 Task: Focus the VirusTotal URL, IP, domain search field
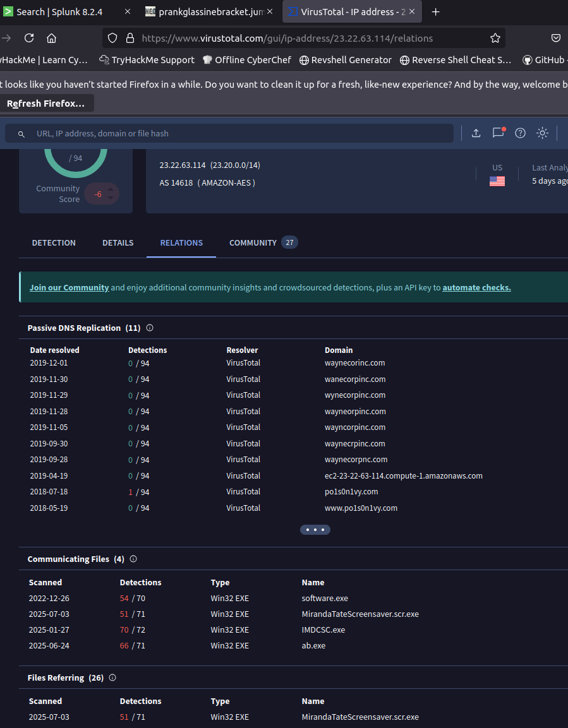229,134
